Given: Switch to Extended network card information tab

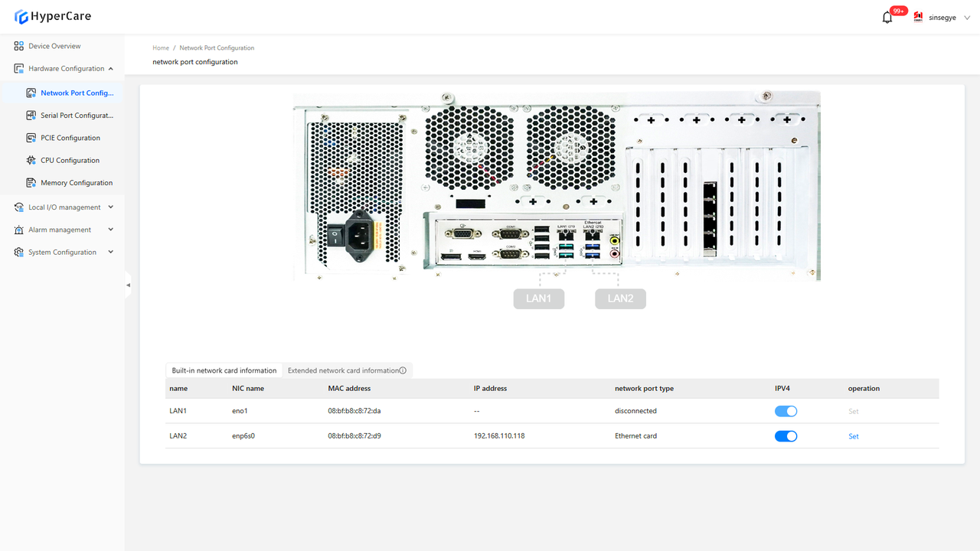Looking at the screenshot, I should point(343,370).
